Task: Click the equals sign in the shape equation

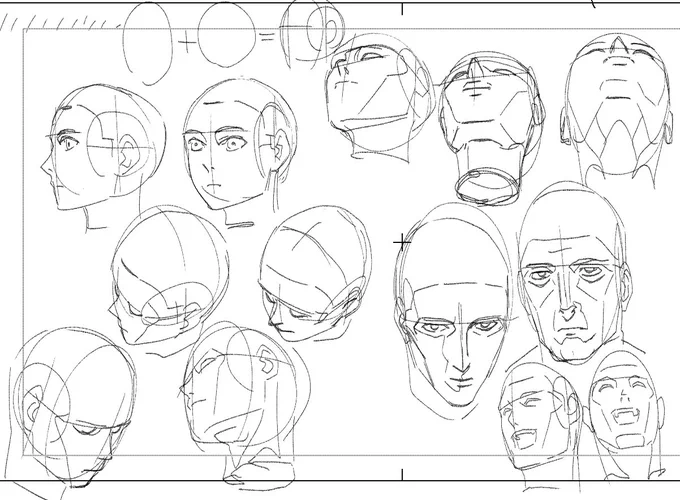Action: pyautogui.click(x=267, y=38)
